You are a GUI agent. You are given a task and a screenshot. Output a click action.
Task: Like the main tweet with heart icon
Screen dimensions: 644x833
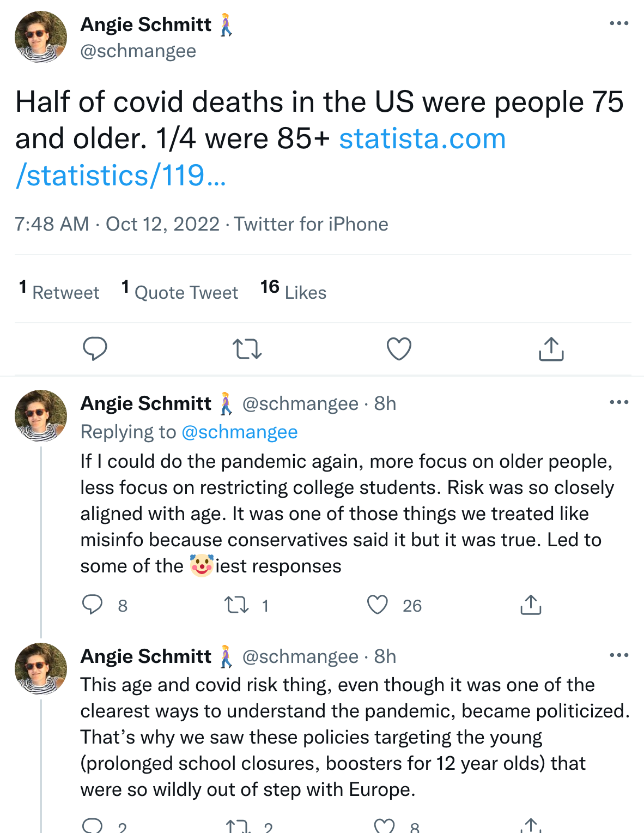[399, 349]
